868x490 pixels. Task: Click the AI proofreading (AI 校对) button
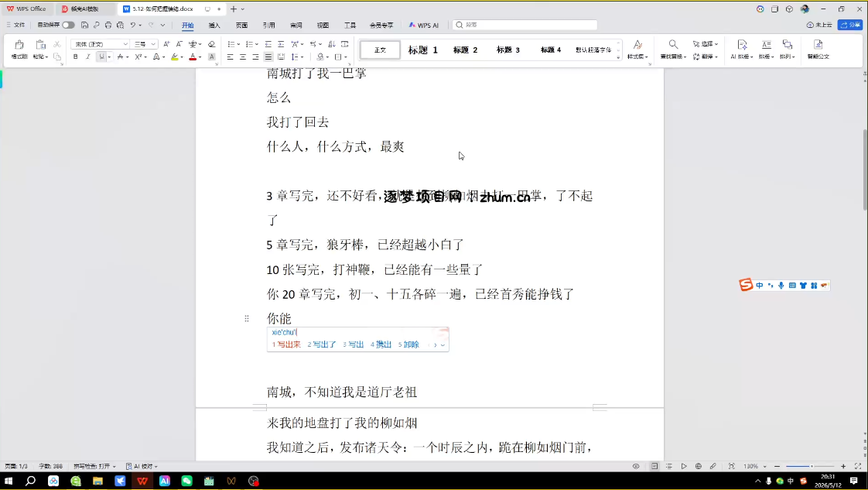[x=142, y=466]
